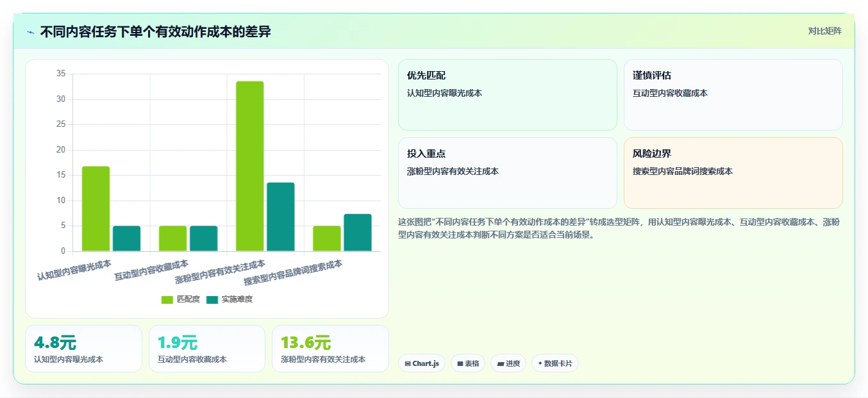Click 认知型内容曝光成本 text in 优先匹配 card

point(444,93)
